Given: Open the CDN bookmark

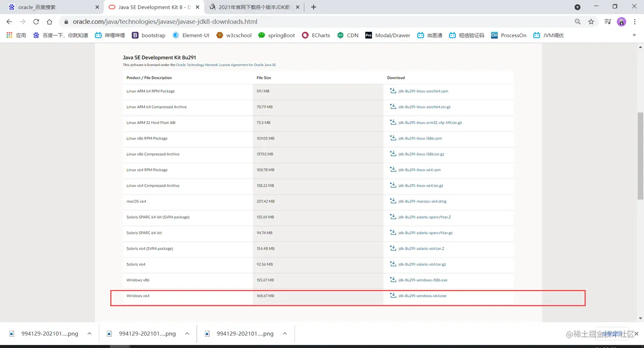Looking at the screenshot, I should pyautogui.click(x=348, y=35).
